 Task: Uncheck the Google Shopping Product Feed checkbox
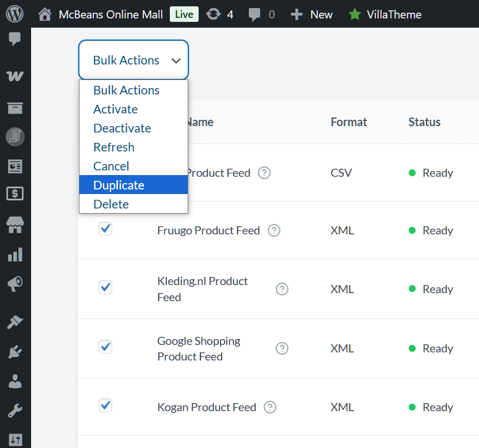[x=105, y=347]
